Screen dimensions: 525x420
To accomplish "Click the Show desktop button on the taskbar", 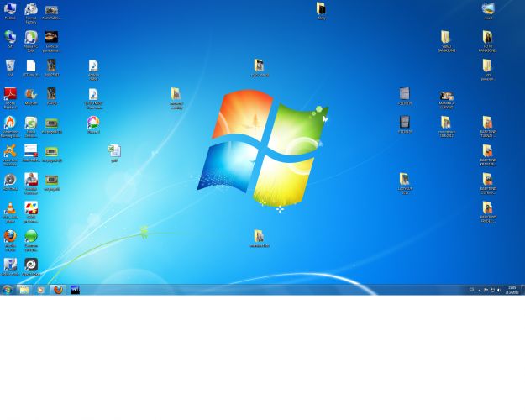I will click(x=522, y=290).
